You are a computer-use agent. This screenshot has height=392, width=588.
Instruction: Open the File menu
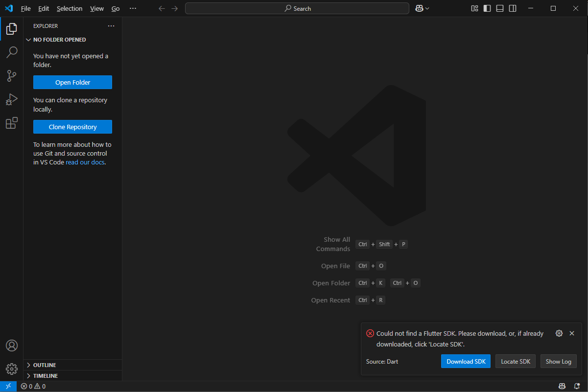(x=25, y=8)
